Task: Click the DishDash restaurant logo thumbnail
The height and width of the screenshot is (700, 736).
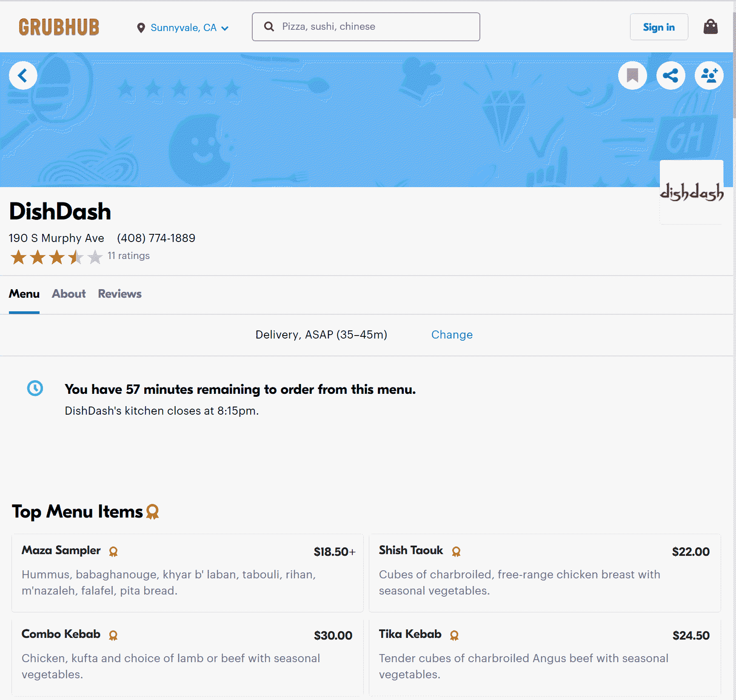Action: pyautogui.click(x=691, y=192)
